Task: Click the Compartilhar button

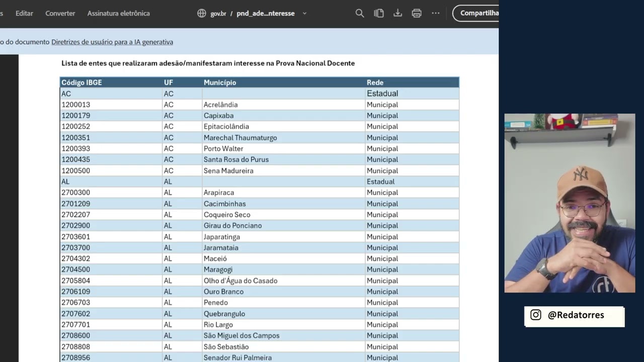Action: 476,13
